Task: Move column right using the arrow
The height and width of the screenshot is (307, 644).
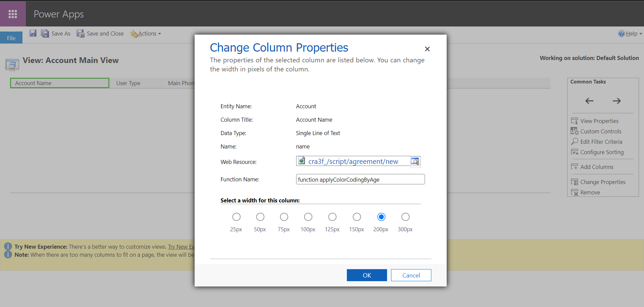Action: [x=617, y=101]
